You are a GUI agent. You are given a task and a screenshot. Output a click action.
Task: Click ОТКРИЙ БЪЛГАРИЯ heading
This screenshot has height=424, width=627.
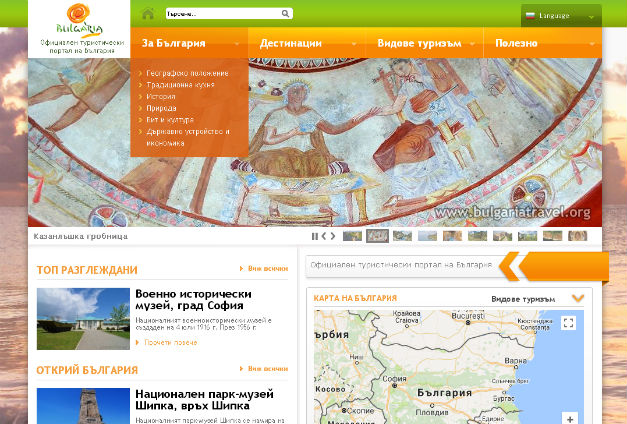click(x=87, y=370)
